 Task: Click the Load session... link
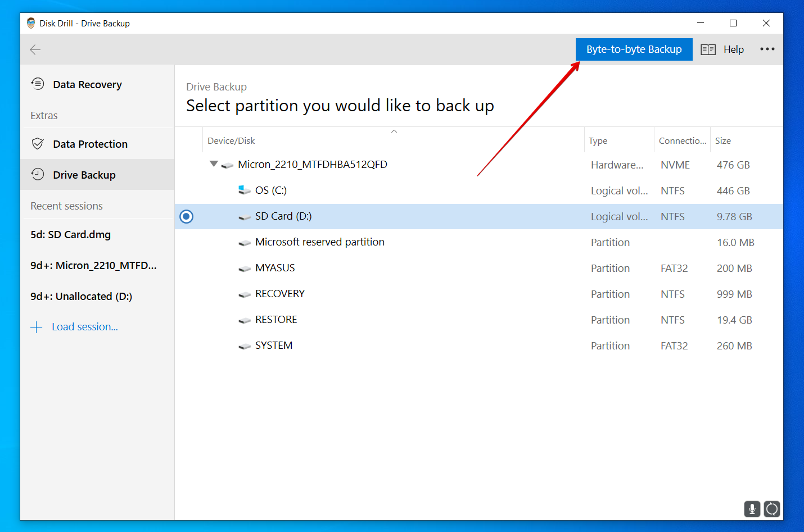click(x=85, y=326)
